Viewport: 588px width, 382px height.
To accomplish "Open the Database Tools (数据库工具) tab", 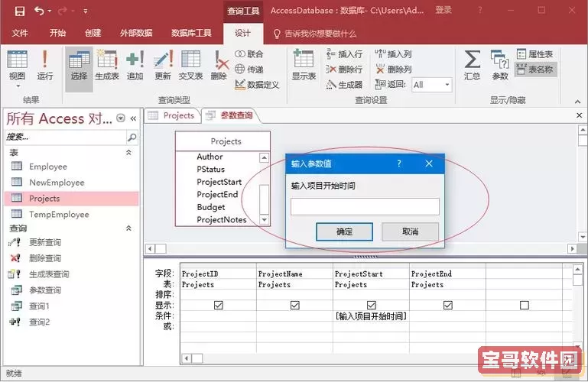I will (x=191, y=34).
